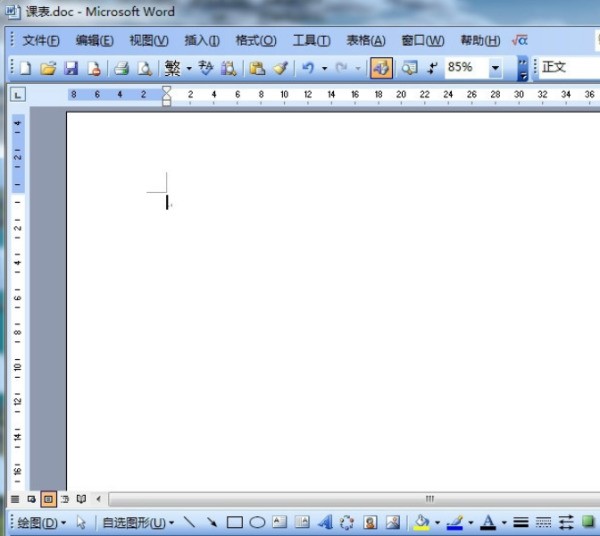600x536 pixels.
Task: Open the 自选图形 AutoShapes menu
Action: tap(138, 522)
